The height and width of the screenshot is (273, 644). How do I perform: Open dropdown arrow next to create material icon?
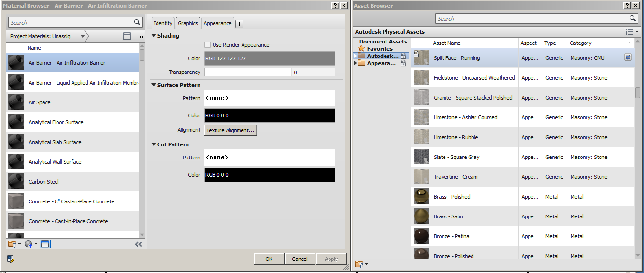[x=36, y=244]
